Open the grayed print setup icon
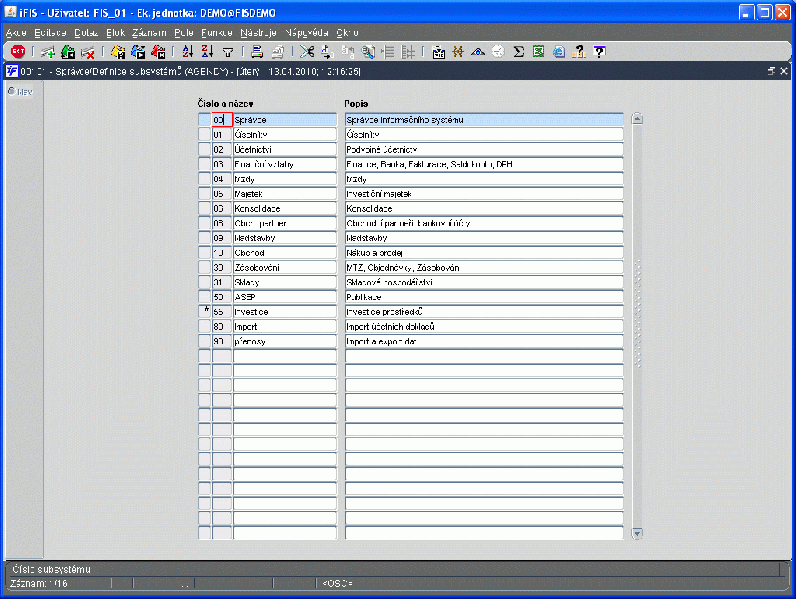The width and height of the screenshot is (796, 599). (x=278, y=51)
